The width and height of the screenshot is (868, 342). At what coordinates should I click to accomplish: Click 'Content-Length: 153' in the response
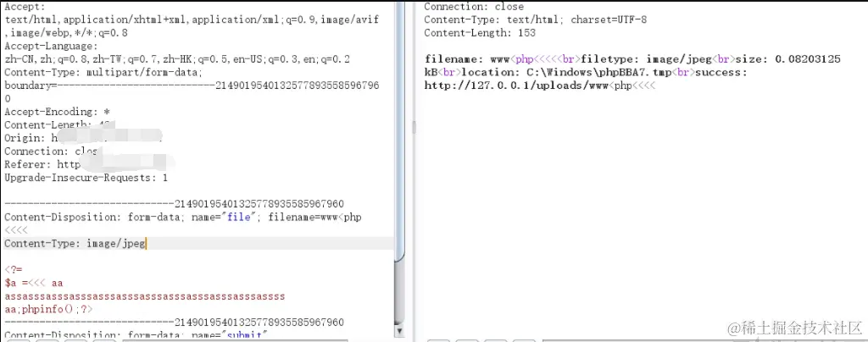480,33
